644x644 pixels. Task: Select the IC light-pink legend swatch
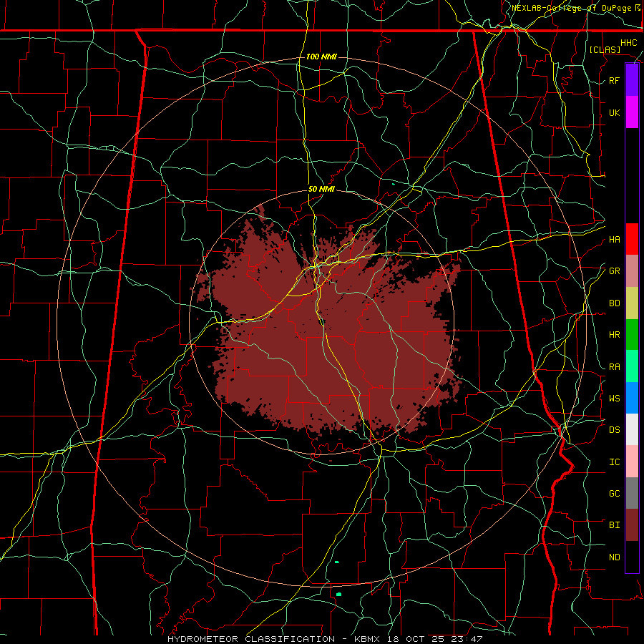point(632,462)
